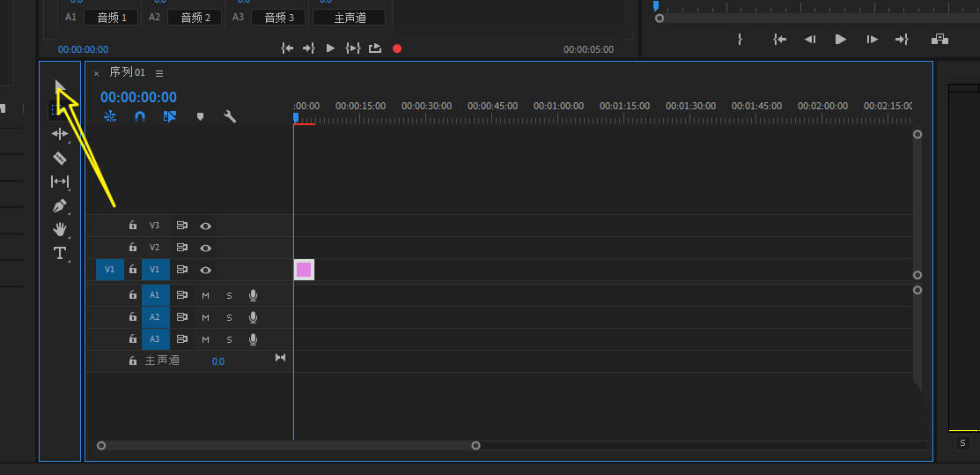Toggle track targeting for V3
Image resolution: width=980 pixels, height=475 pixels.
pos(155,226)
